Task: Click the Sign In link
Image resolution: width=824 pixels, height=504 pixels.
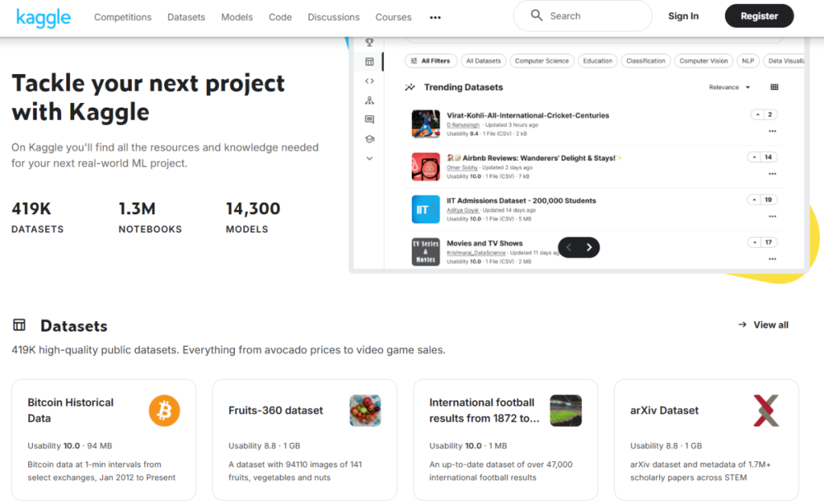Action: coord(683,16)
